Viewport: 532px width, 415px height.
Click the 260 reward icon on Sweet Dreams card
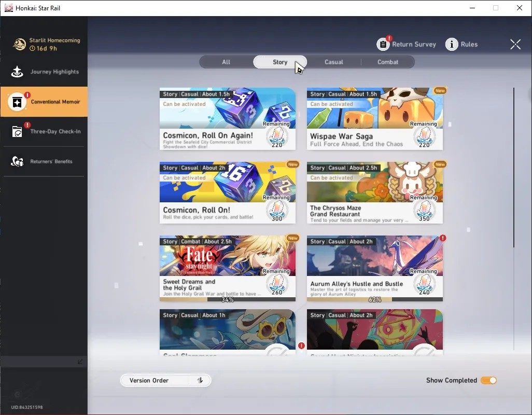(x=277, y=284)
